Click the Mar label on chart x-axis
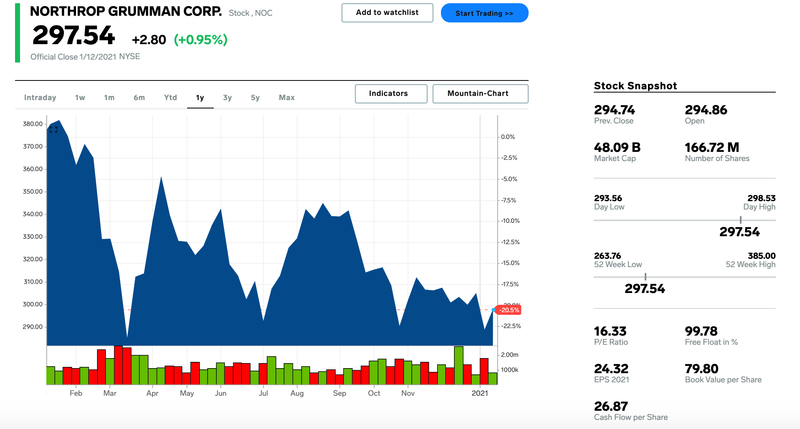800x429 pixels. (x=110, y=393)
